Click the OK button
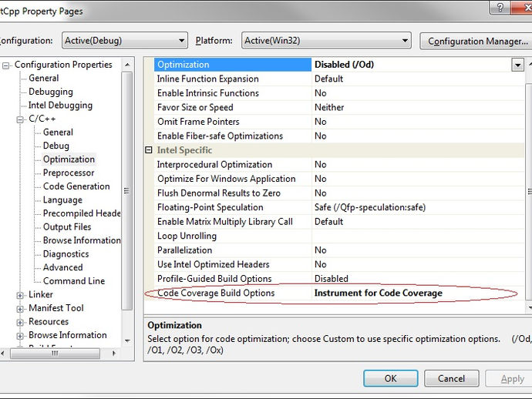 pos(390,378)
